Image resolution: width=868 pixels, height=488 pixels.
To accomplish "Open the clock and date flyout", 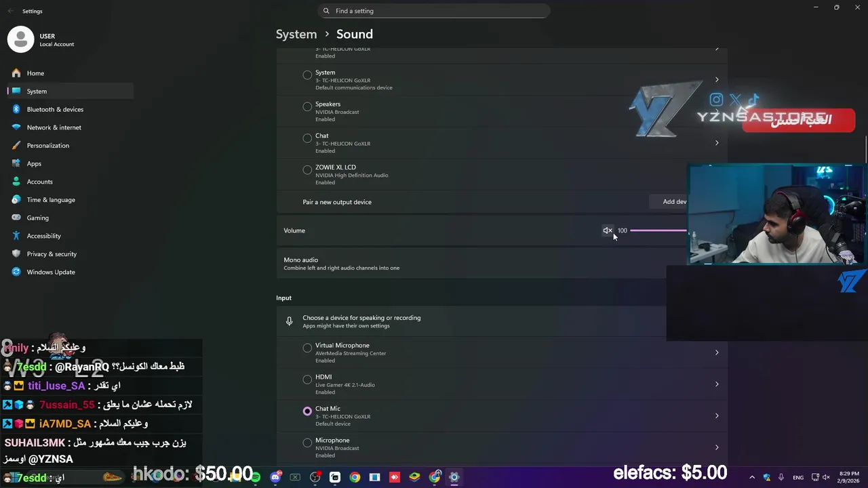I will [x=849, y=477].
